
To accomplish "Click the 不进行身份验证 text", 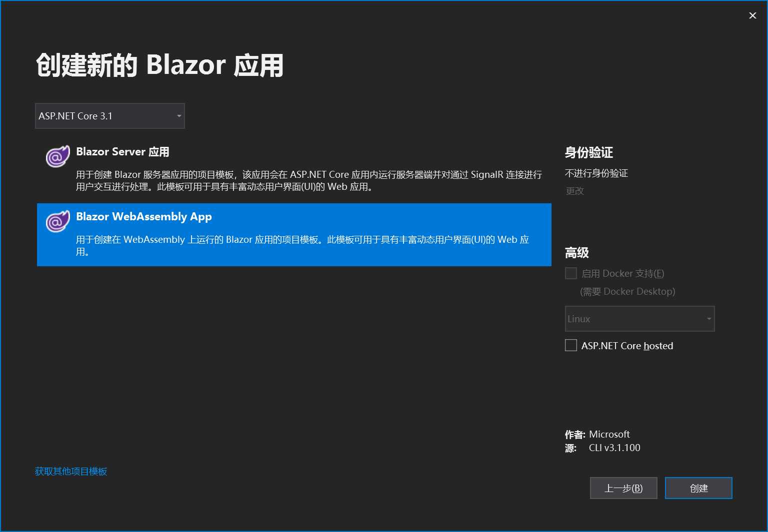I will (x=596, y=173).
